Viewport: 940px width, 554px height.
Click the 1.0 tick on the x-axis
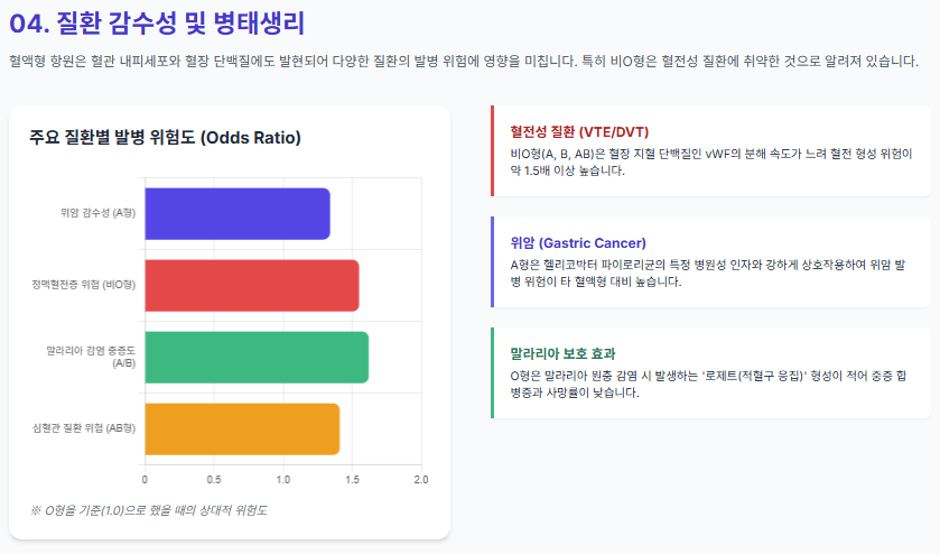(x=283, y=480)
